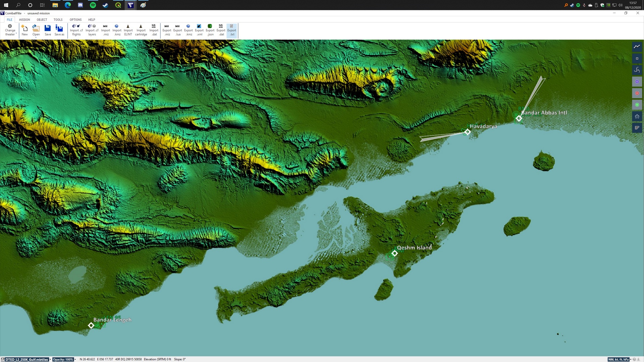This screenshot has width=644, height=362.
Task: Switch to the TOOLS ribbon tab
Action: [x=58, y=20]
